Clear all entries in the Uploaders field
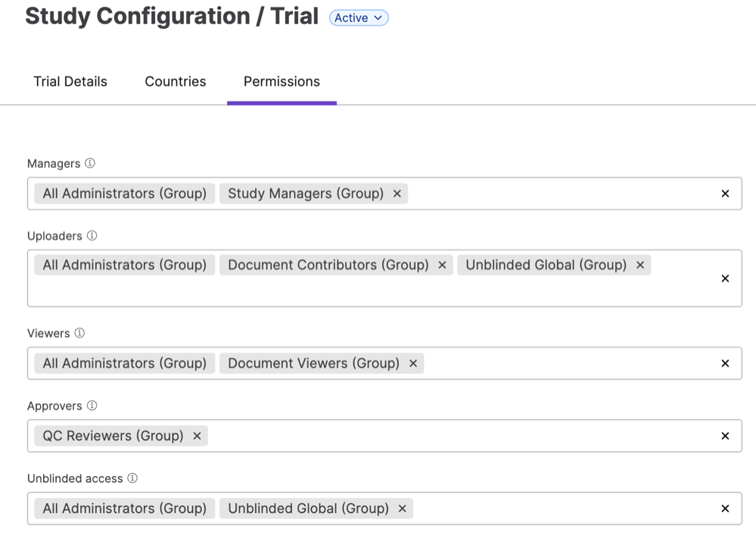 pyautogui.click(x=725, y=278)
